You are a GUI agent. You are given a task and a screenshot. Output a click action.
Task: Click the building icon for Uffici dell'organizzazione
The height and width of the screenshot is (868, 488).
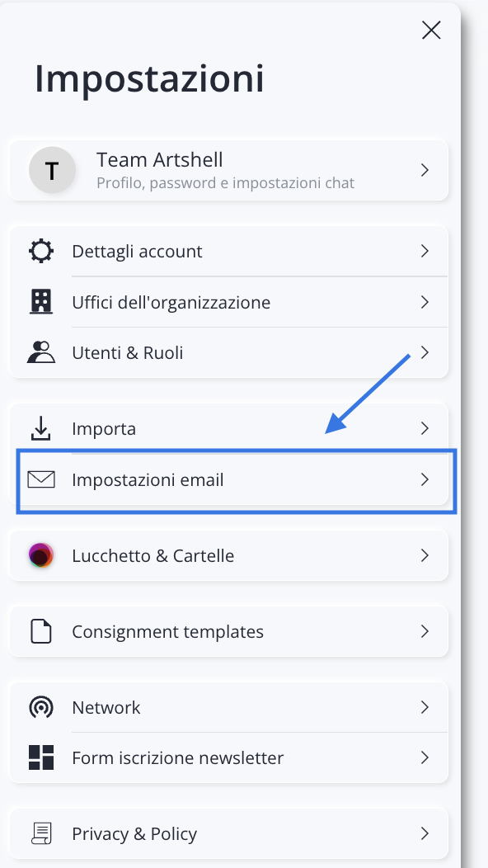[40, 302]
